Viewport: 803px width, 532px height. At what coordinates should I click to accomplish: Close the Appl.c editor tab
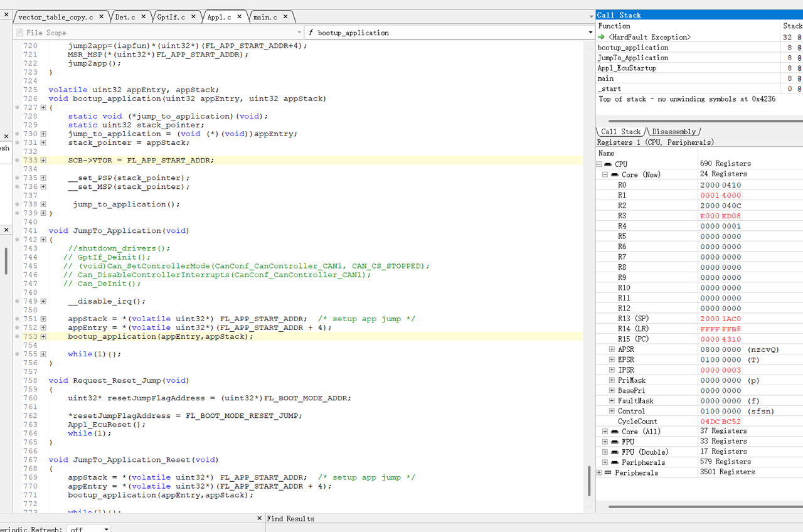point(240,17)
